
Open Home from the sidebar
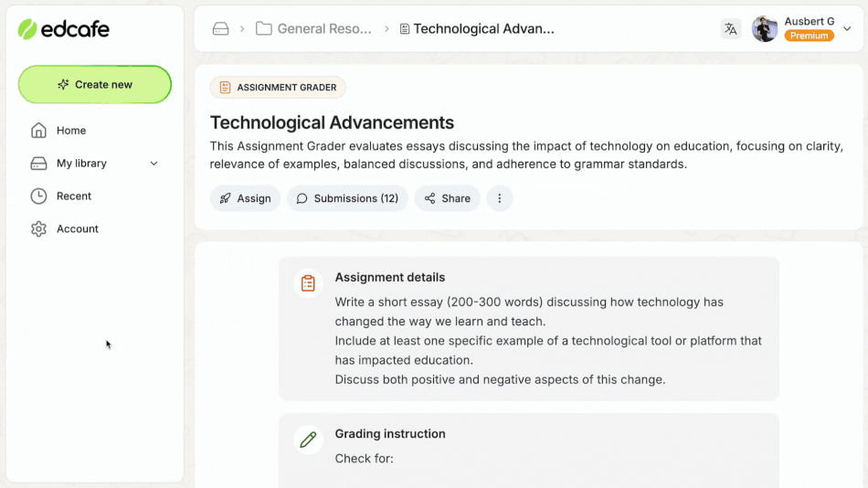70,131
